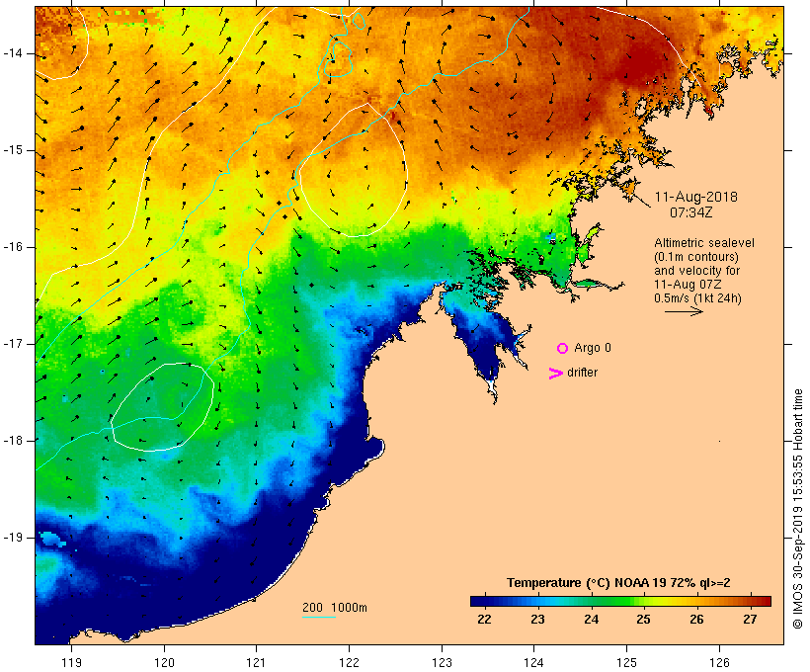Click the longitude axis label 120
This screenshot has height=672, width=810.
164,662
